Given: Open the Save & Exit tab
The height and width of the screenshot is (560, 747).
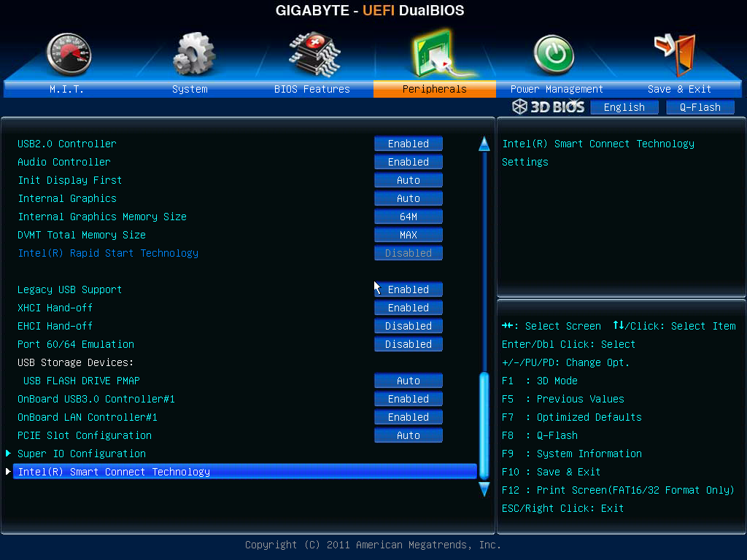Looking at the screenshot, I should pyautogui.click(x=679, y=89).
